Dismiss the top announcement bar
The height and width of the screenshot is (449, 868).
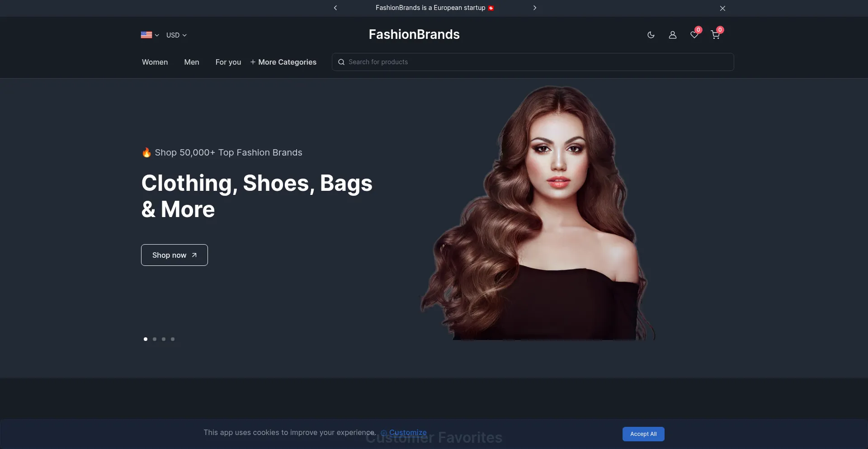(x=722, y=8)
